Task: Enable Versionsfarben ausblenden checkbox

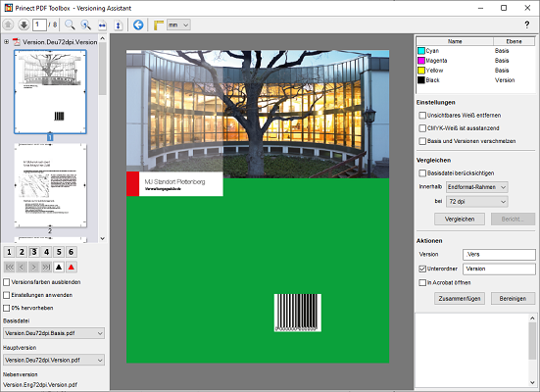Action: (7, 282)
